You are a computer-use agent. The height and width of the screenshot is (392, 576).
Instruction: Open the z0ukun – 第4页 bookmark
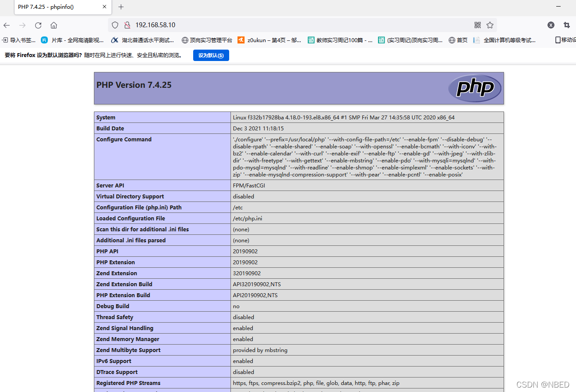(270, 40)
